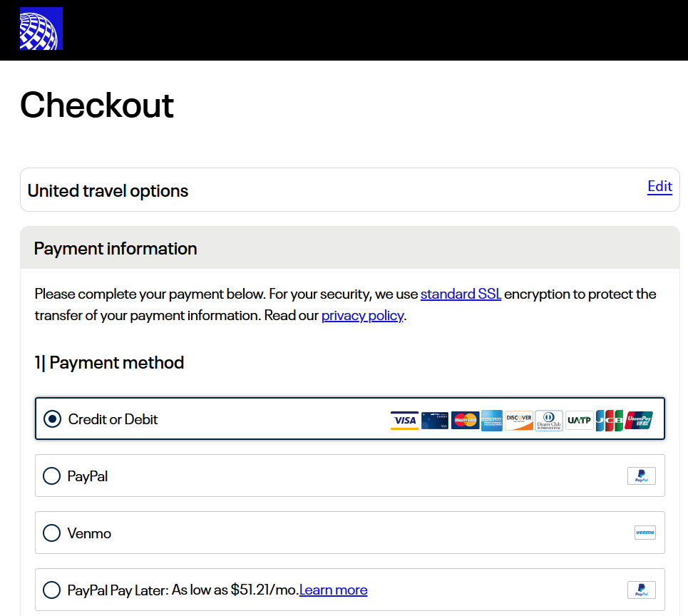
Task: Click the Checkout page title
Action: (x=97, y=106)
